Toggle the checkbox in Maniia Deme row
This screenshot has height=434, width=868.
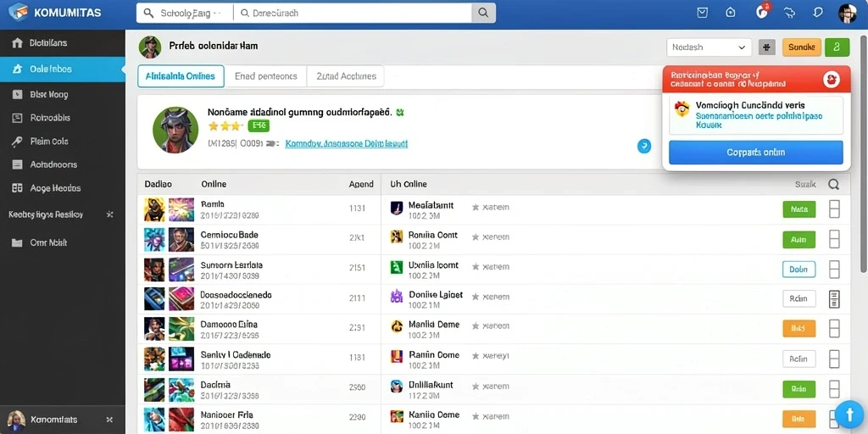pos(834,329)
